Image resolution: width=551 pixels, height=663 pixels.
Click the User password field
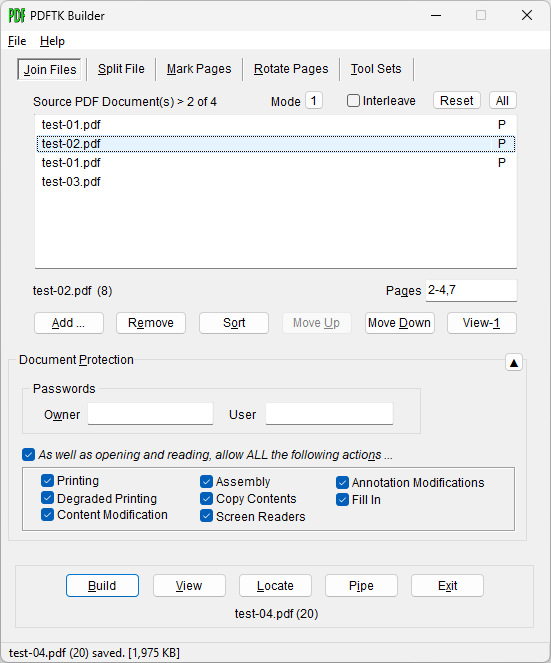pyautogui.click(x=329, y=414)
